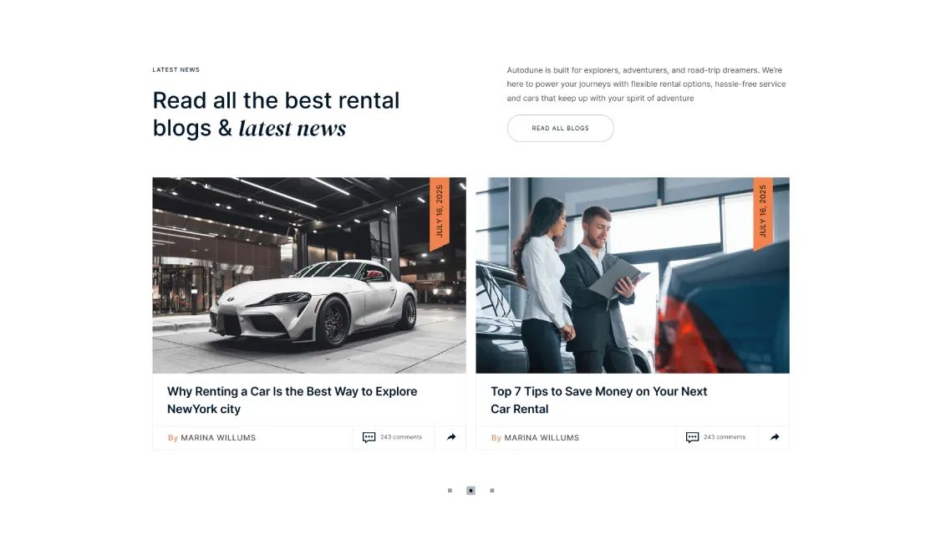Click author MARINA WILLUMS on the second card
Image resolution: width=941 pixels, height=560 pixels.
[542, 438]
